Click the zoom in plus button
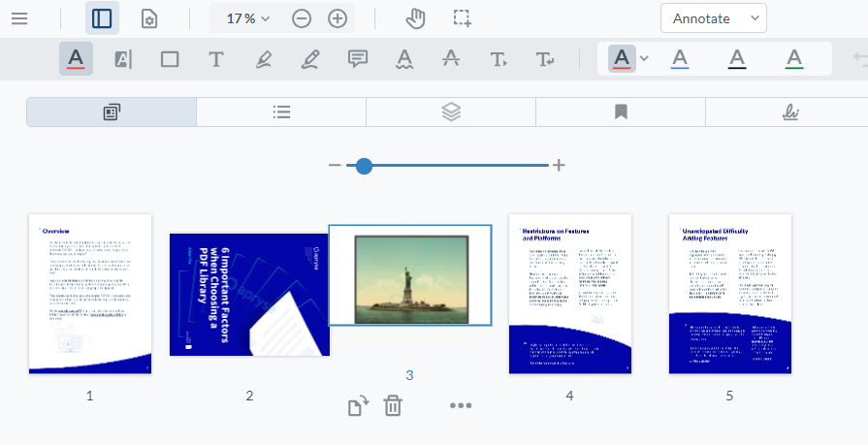 pos(338,18)
